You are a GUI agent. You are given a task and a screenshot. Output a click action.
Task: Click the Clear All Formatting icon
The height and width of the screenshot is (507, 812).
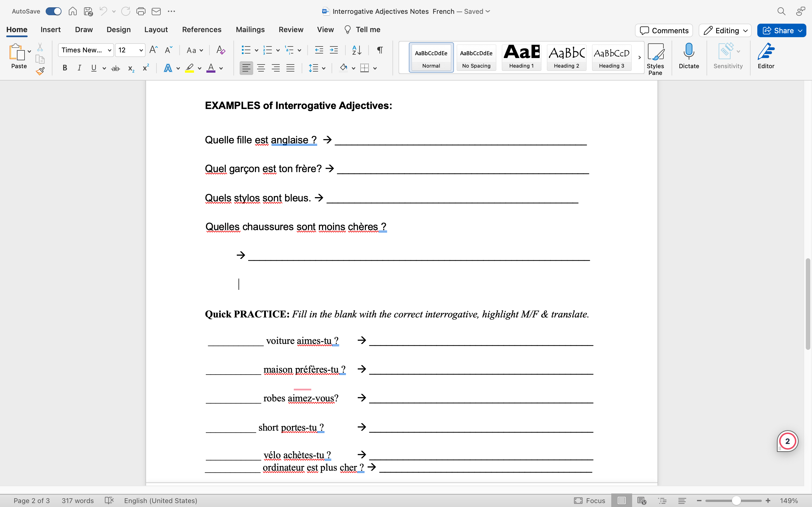[x=220, y=50]
